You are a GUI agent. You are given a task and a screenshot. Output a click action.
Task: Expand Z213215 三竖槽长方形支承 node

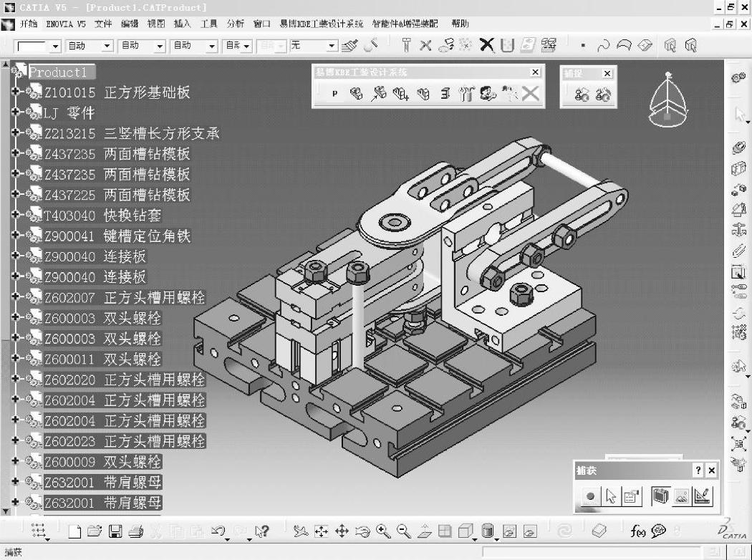[x=15, y=132]
